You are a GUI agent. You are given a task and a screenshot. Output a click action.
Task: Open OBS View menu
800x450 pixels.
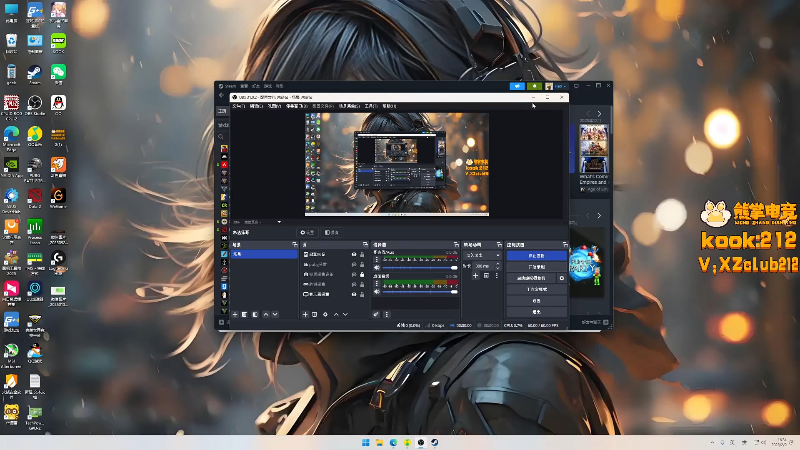coord(274,106)
